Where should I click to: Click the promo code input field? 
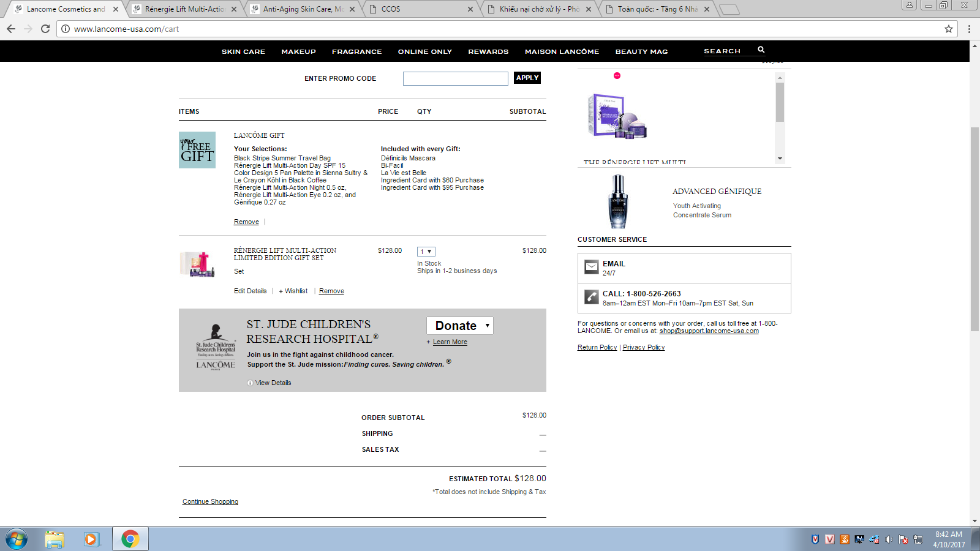(x=455, y=78)
